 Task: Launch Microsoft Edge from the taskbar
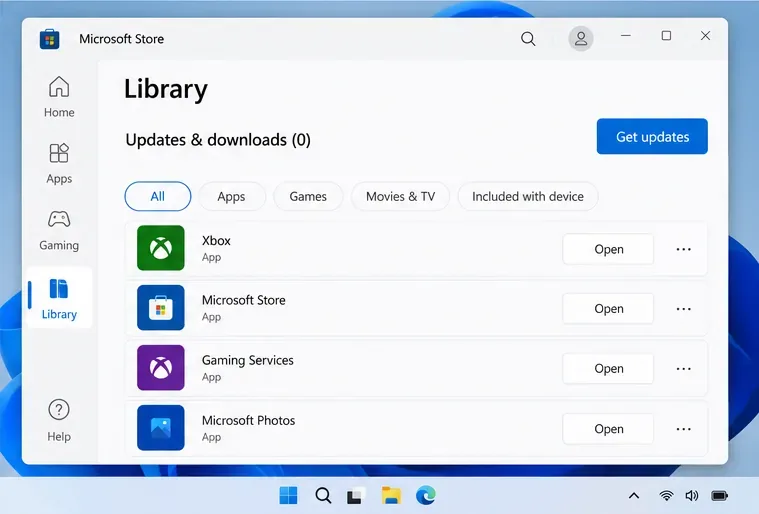point(426,496)
